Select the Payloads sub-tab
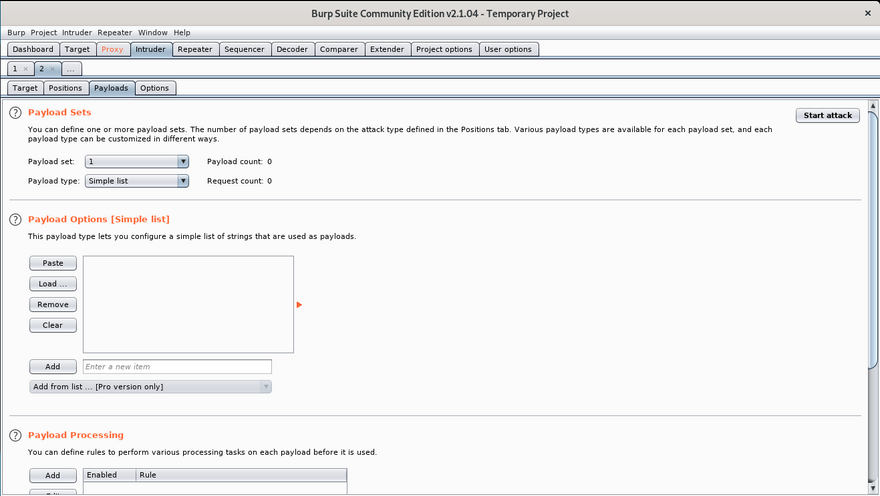880x496 pixels. click(111, 88)
